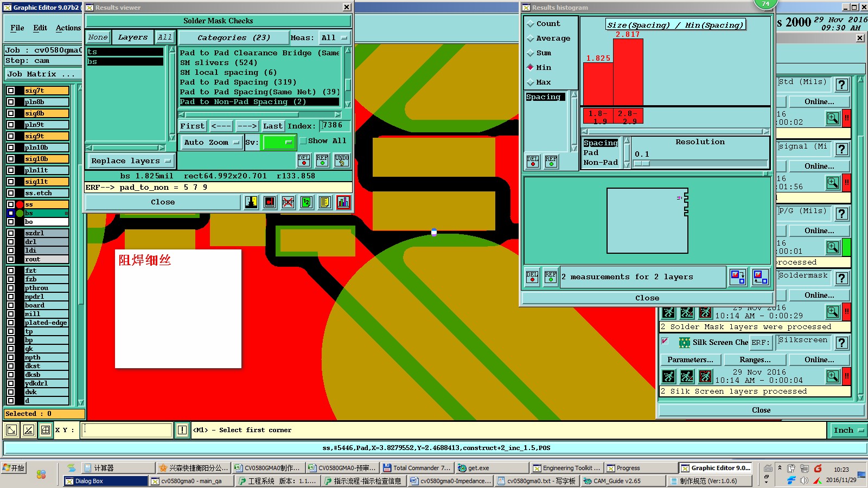Open the File menu
The image size is (868, 488).
(x=17, y=28)
